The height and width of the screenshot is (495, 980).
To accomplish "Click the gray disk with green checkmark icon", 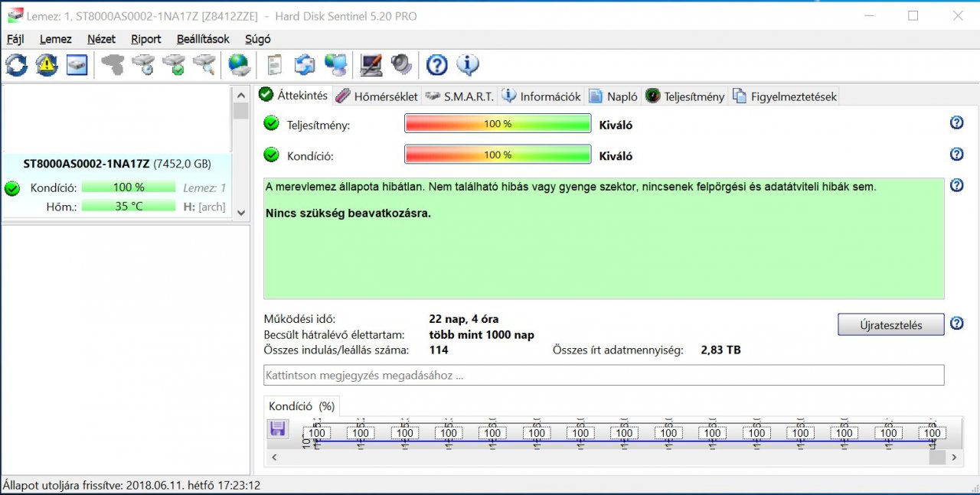I will (x=174, y=65).
